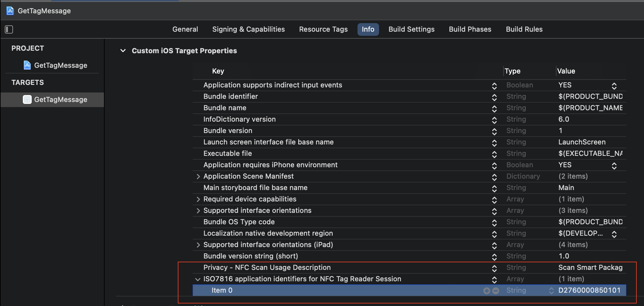644x306 pixels.
Task: Expand Required device capabilities row
Action: click(x=198, y=199)
